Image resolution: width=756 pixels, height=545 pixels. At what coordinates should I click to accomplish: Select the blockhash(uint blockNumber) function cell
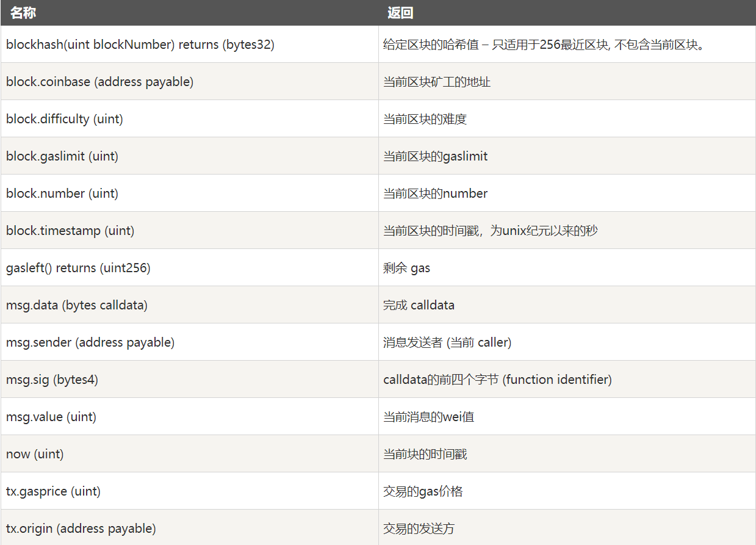(140, 45)
